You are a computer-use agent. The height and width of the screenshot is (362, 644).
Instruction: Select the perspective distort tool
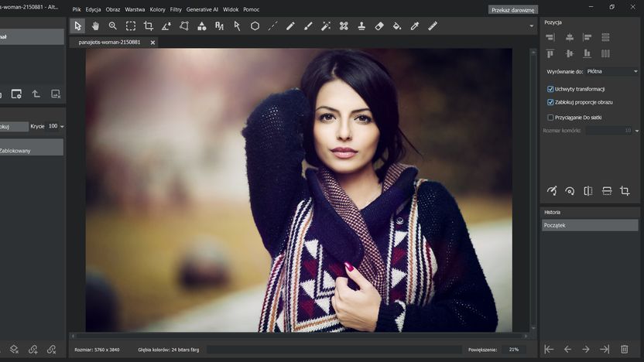tap(184, 26)
